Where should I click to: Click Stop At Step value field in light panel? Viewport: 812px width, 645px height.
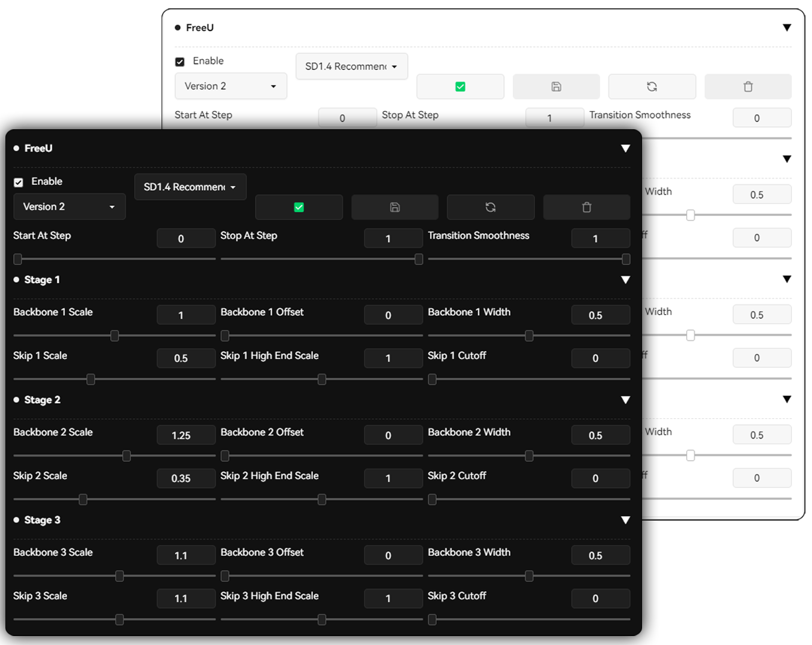[555, 118]
